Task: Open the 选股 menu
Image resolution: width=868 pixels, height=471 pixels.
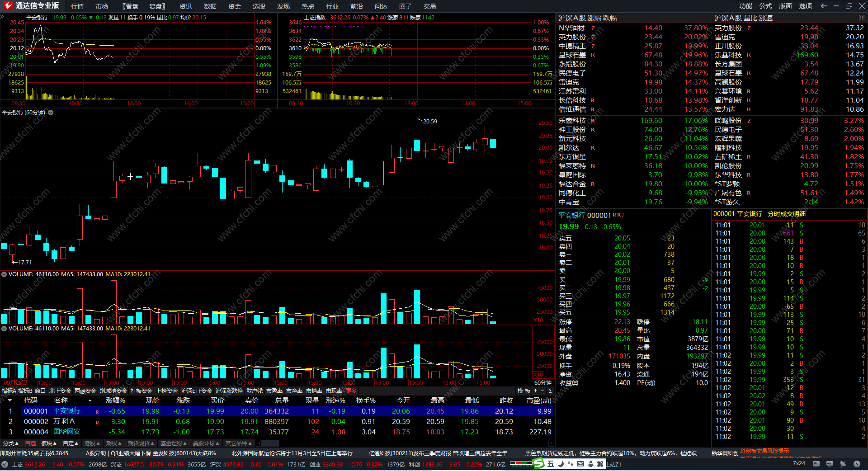Action: click(x=259, y=6)
